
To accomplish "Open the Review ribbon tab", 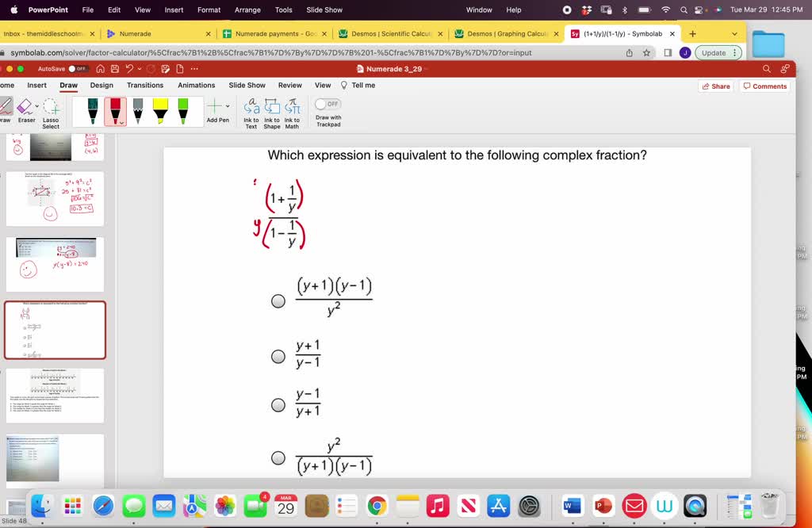I will (290, 86).
